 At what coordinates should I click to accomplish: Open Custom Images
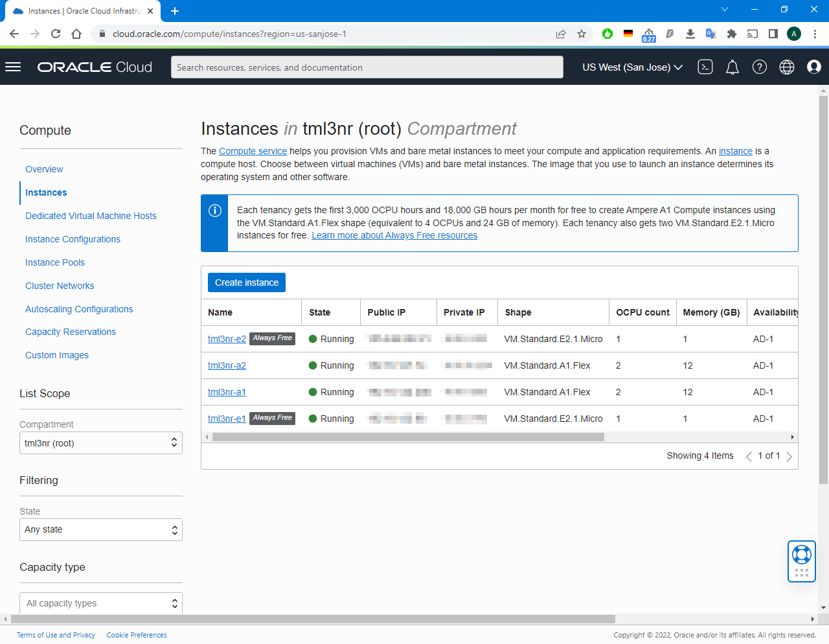pyautogui.click(x=57, y=355)
